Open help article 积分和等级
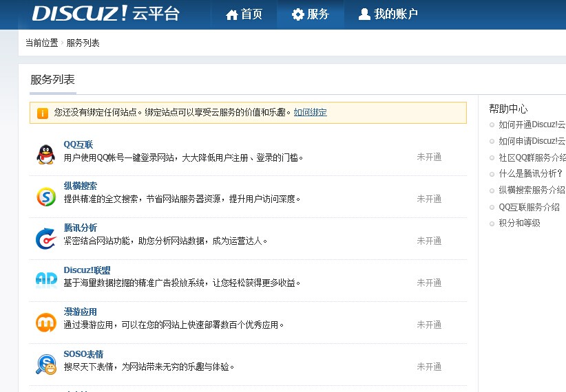566x392 pixels. [519, 224]
